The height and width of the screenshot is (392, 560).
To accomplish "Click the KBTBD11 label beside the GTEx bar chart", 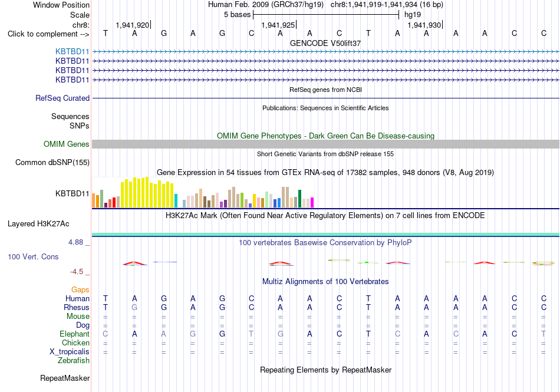I will (x=72, y=193).
